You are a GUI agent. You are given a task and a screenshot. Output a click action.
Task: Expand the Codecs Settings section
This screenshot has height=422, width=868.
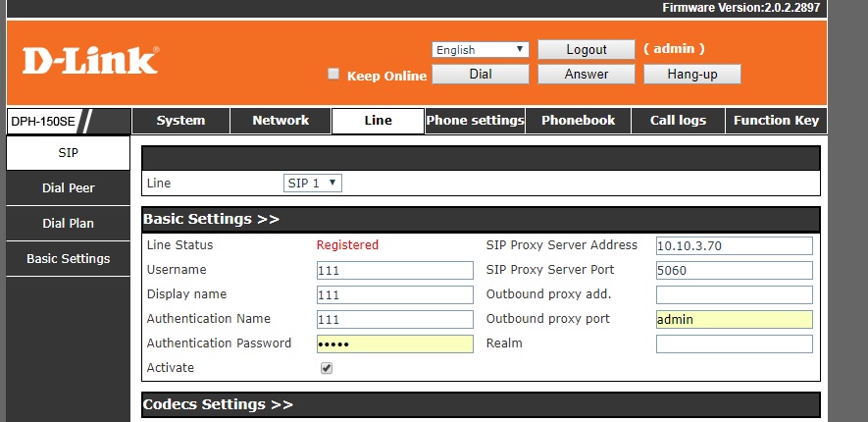pyautogui.click(x=218, y=404)
